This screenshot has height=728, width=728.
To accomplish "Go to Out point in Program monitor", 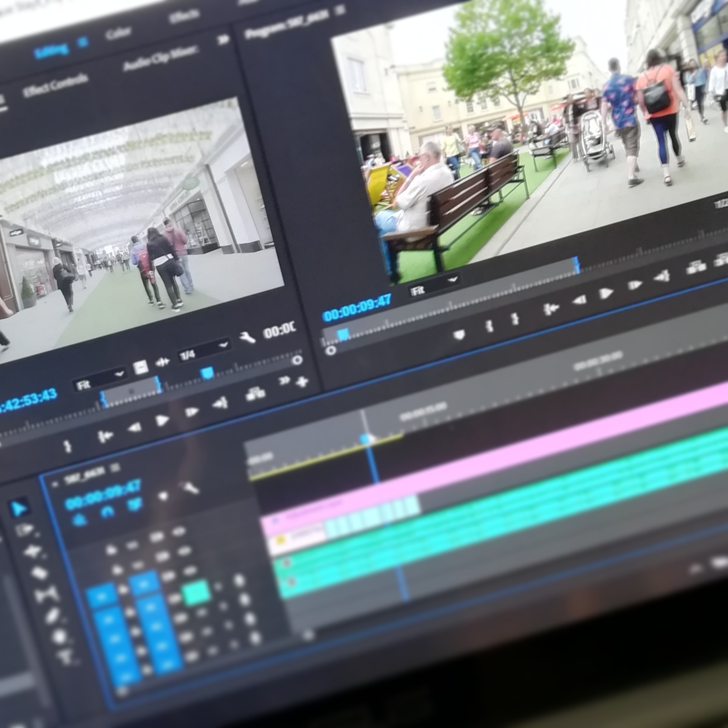I will pos(662,276).
